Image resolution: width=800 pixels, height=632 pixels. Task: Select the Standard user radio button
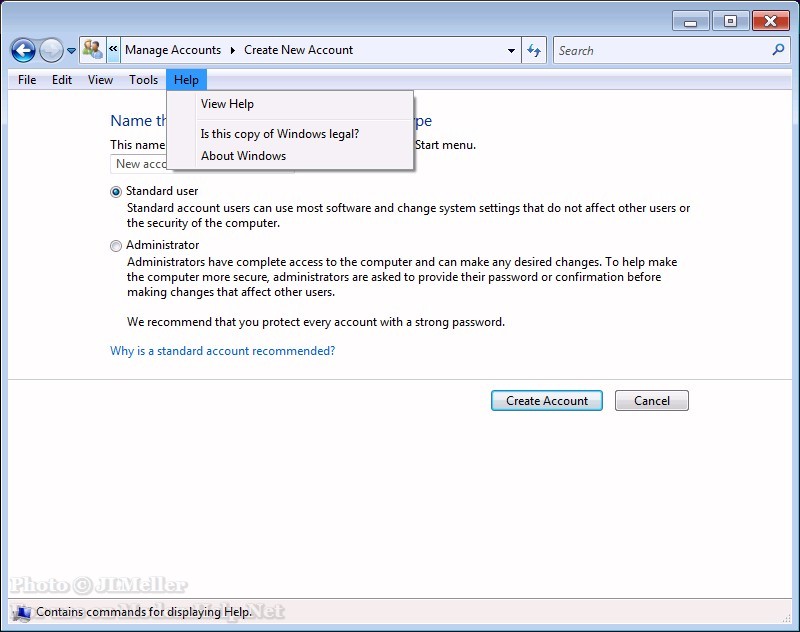point(116,192)
